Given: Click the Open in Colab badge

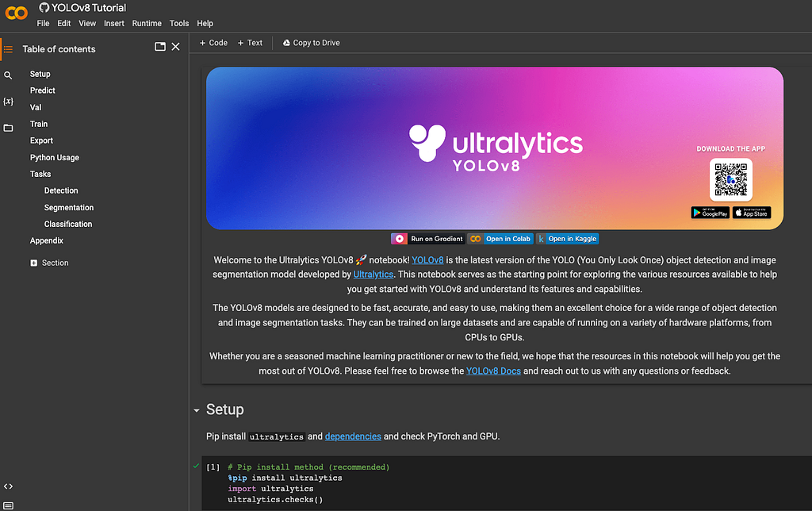Looking at the screenshot, I should (x=500, y=239).
